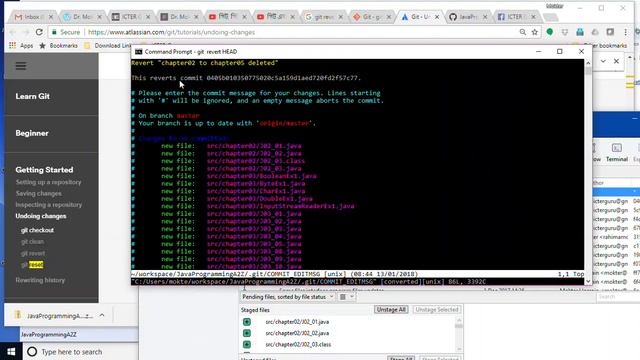
Task: Click staged files list scrollbar down arrow
Action: coord(459,349)
